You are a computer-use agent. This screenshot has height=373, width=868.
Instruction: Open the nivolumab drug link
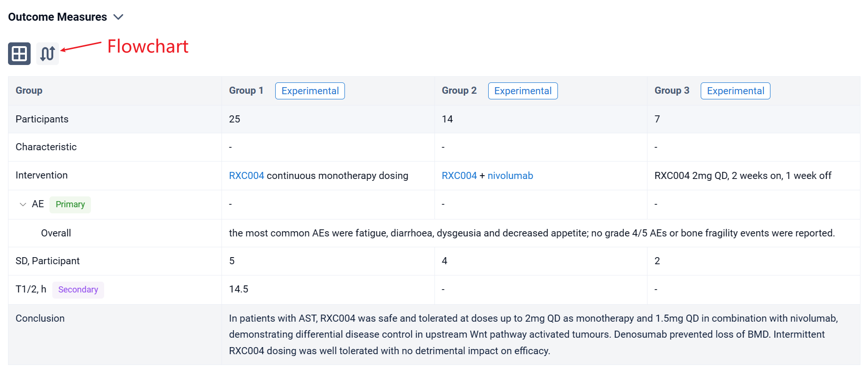point(510,176)
